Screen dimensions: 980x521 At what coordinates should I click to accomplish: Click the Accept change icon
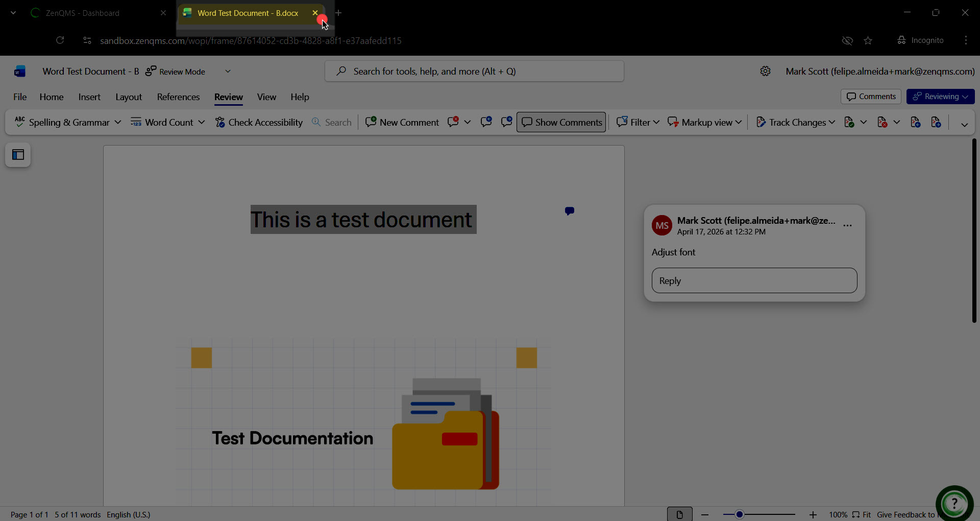(849, 122)
